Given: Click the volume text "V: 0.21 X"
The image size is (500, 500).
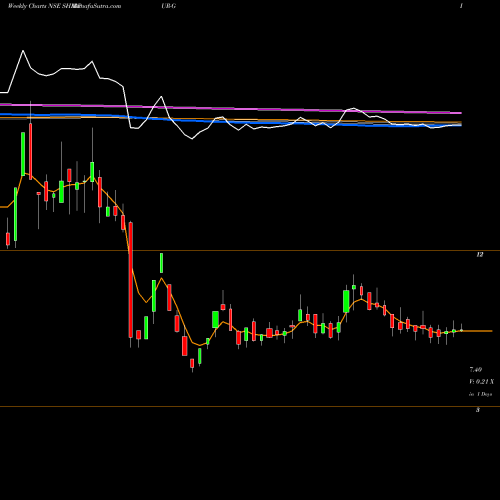Looking at the screenshot, I should click(482, 382).
